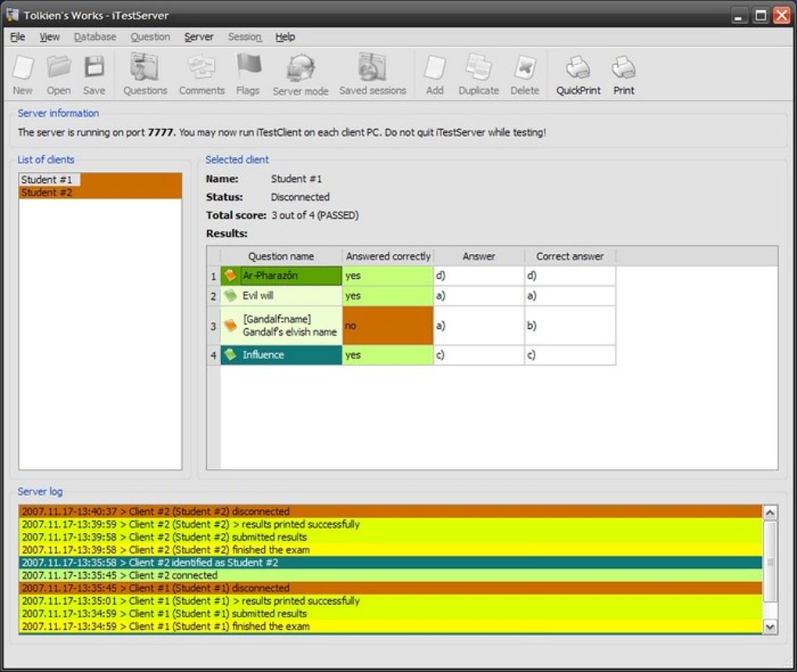
Task: Open the Session menu
Action: pyautogui.click(x=245, y=37)
